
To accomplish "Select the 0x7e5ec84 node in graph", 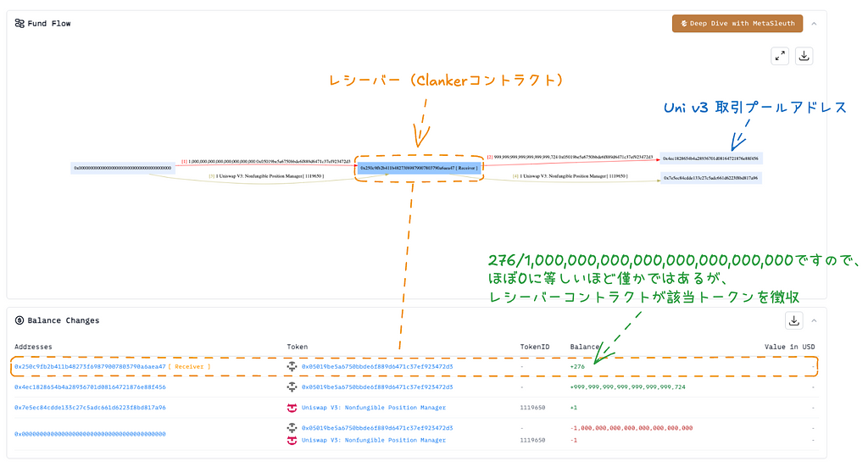I will pyautogui.click(x=711, y=178).
